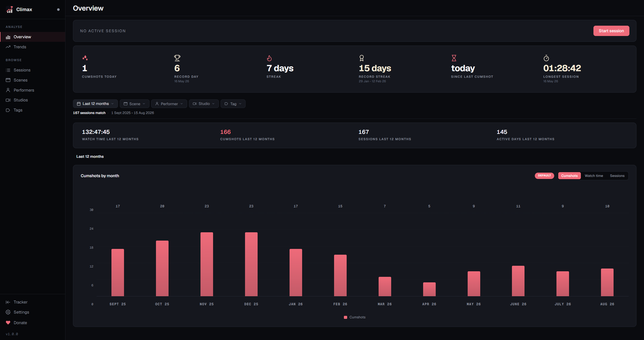Click the Scenes clapperboard icon
This screenshot has width=644, height=340.
[x=8, y=80]
